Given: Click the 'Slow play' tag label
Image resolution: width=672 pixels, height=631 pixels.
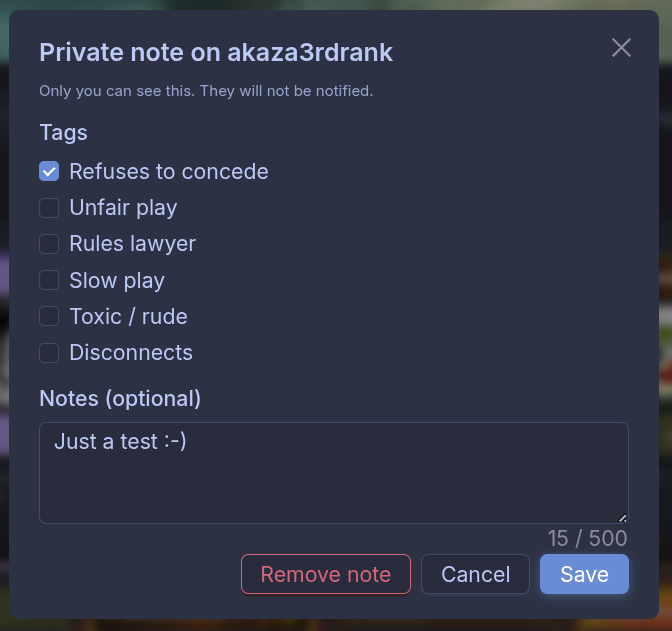Looking at the screenshot, I should coord(117,280).
